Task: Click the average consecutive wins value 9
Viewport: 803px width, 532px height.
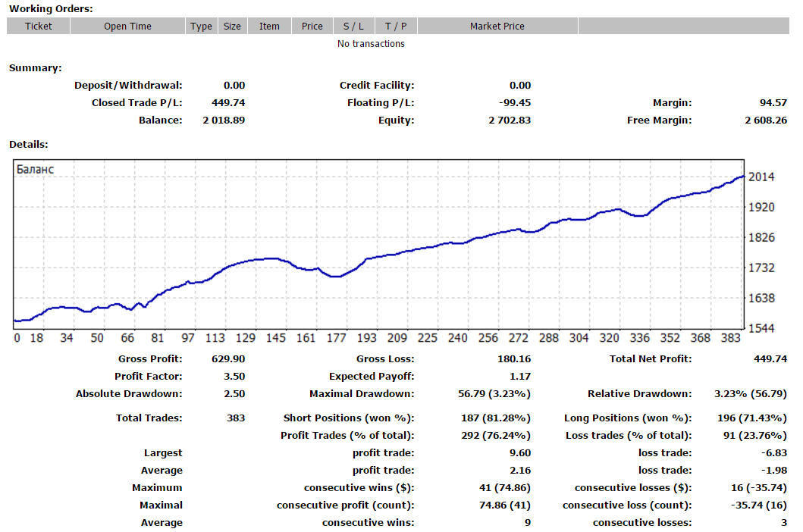Action: (528, 522)
